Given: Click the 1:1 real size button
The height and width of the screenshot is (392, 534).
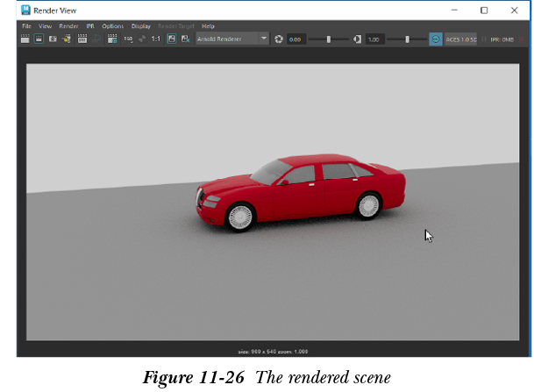Looking at the screenshot, I should (156, 39).
